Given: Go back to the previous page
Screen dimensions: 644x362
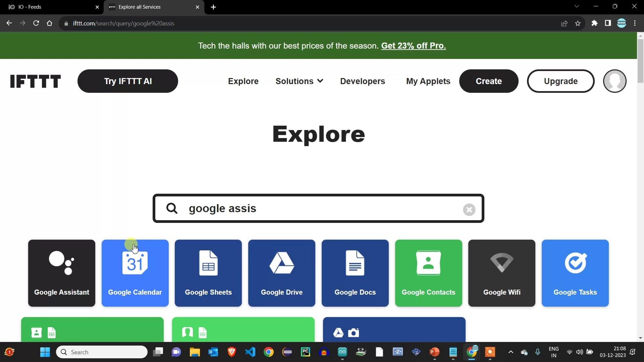Looking at the screenshot, I should (x=9, y=23).
